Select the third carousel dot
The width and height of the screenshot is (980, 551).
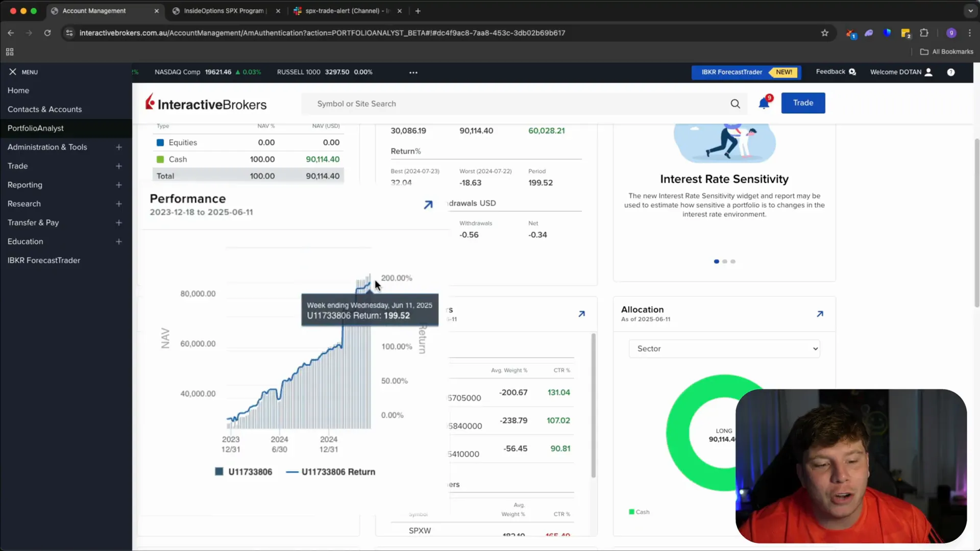(733, 262)
